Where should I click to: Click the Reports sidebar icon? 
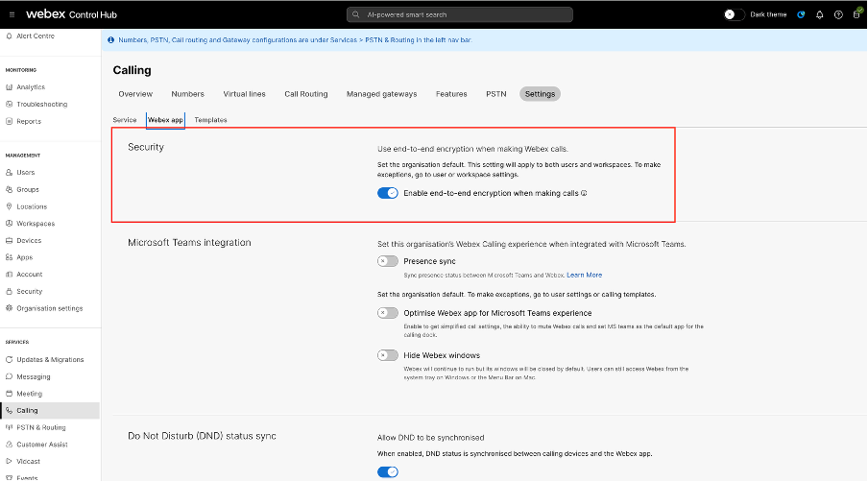(x=9, y=121)
